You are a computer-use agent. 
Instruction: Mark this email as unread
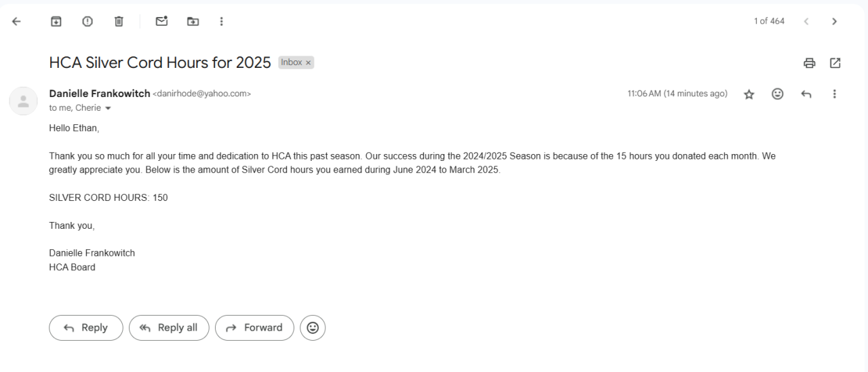click(161, 22)
